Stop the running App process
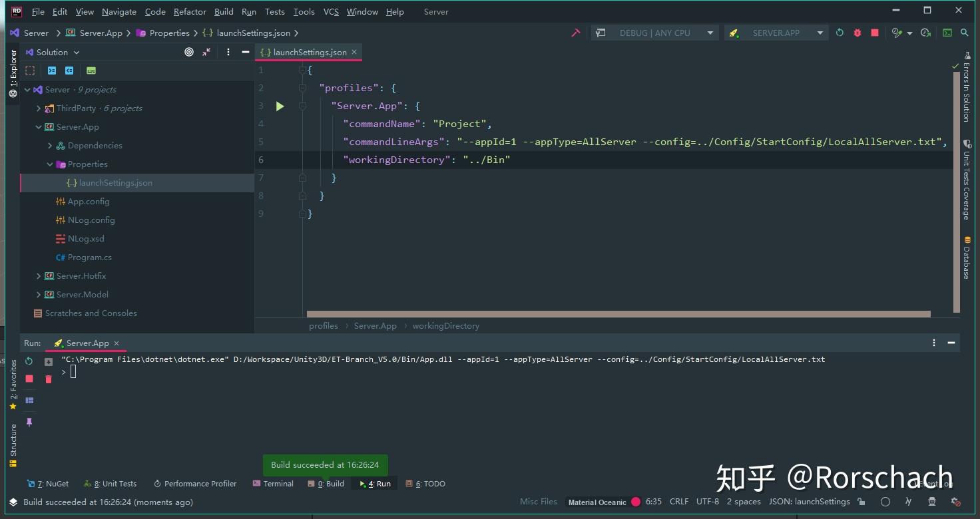980x519 pixels. click(874, 32)
